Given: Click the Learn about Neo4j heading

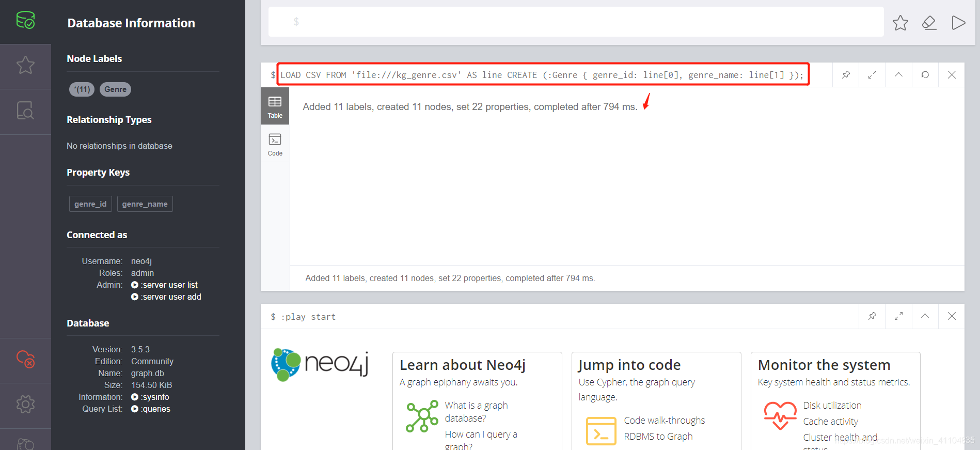Looking at the screenshot, I should click(463, 365).
